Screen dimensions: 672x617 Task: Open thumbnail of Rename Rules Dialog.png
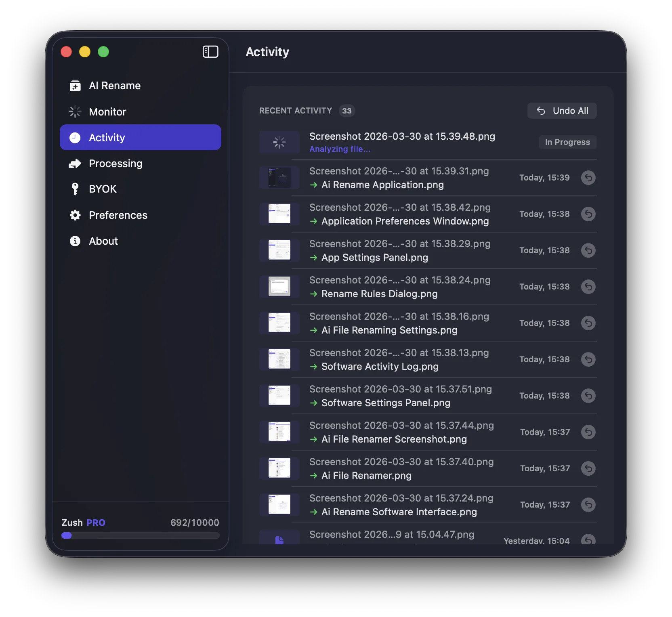pos(279,286)
